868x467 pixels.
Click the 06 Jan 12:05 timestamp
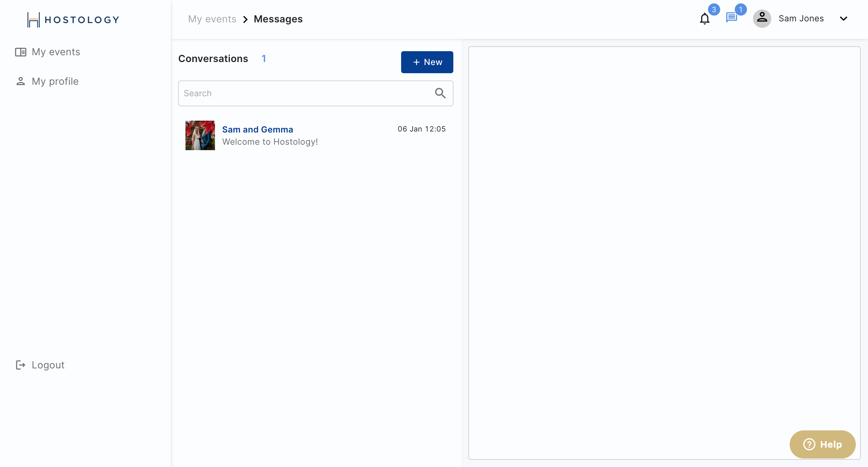pos(421,129)
